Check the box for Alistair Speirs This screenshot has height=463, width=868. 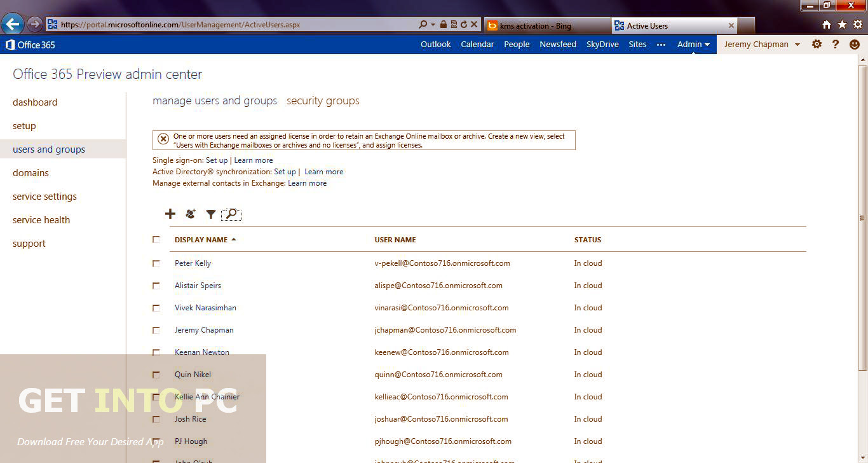pos(156,286)
